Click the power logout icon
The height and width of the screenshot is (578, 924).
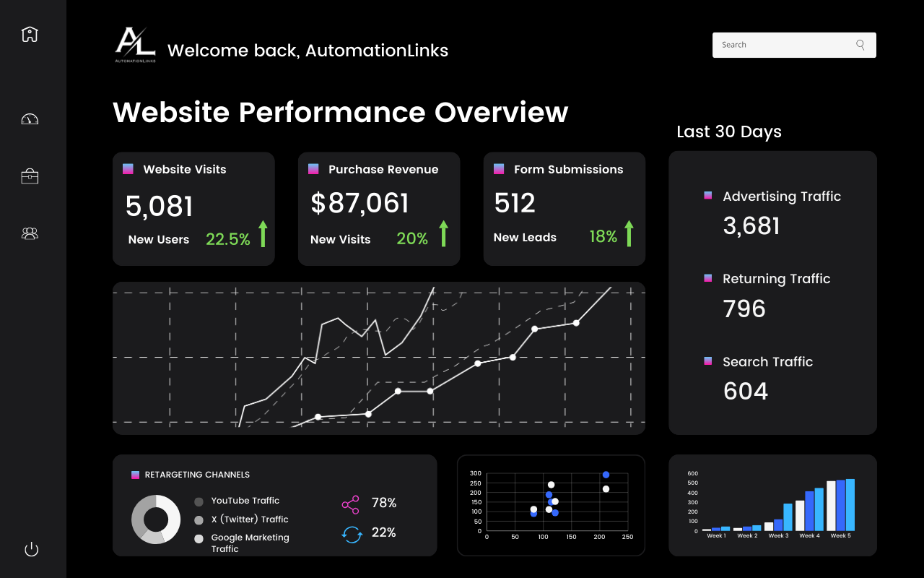(31, 549)
